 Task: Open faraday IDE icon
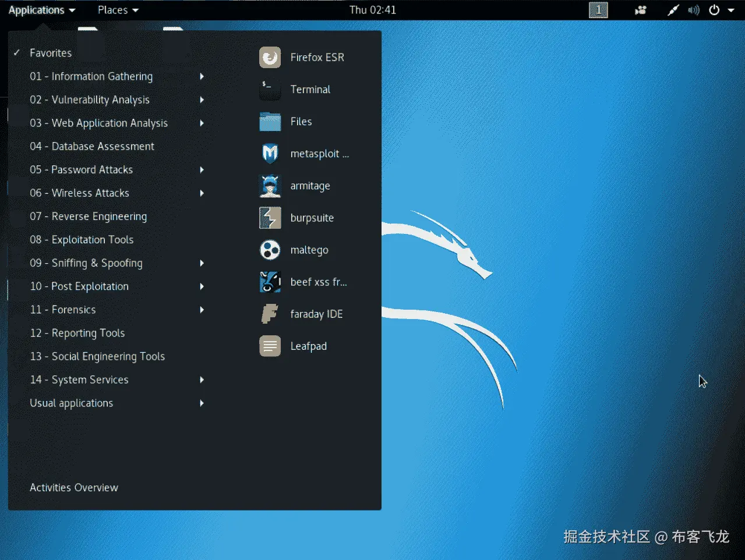point(270,314)
